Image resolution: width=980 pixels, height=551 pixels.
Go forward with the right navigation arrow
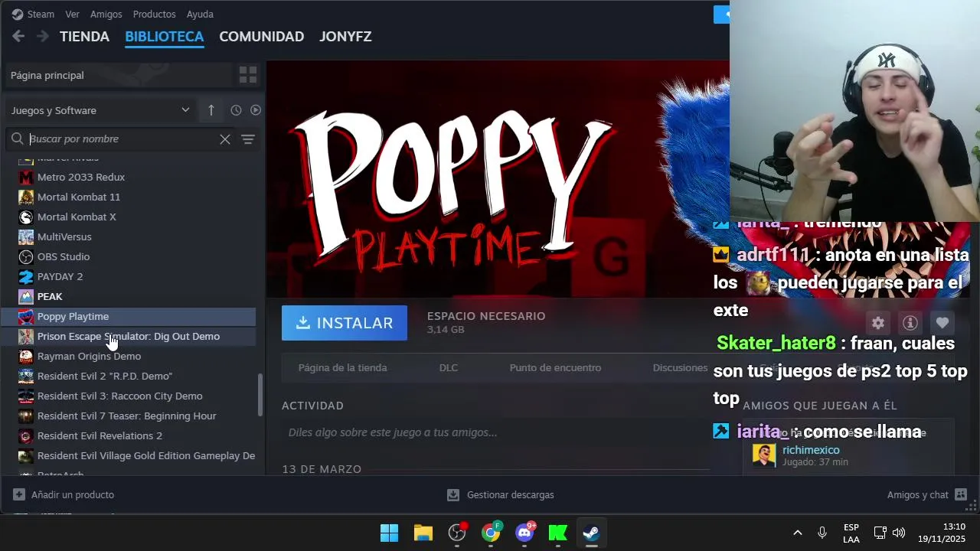click(43, 36)
